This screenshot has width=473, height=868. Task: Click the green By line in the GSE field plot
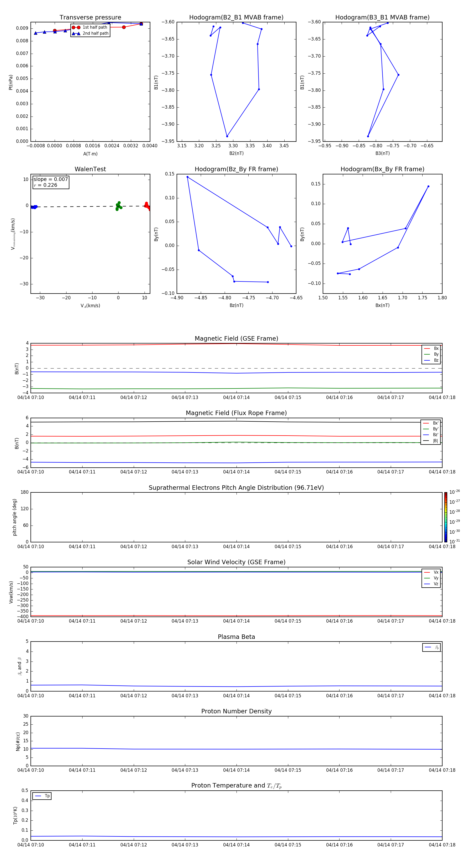coord(236,388)
